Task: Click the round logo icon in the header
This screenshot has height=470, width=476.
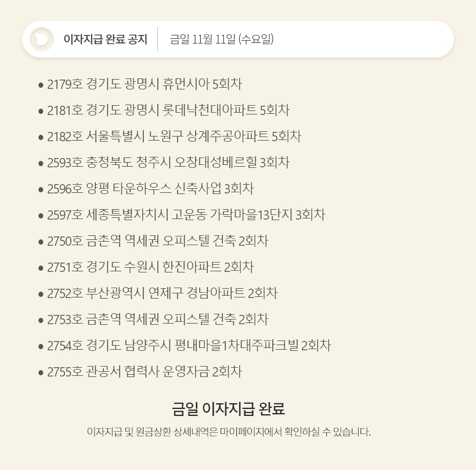Action: tap(42, 40)
